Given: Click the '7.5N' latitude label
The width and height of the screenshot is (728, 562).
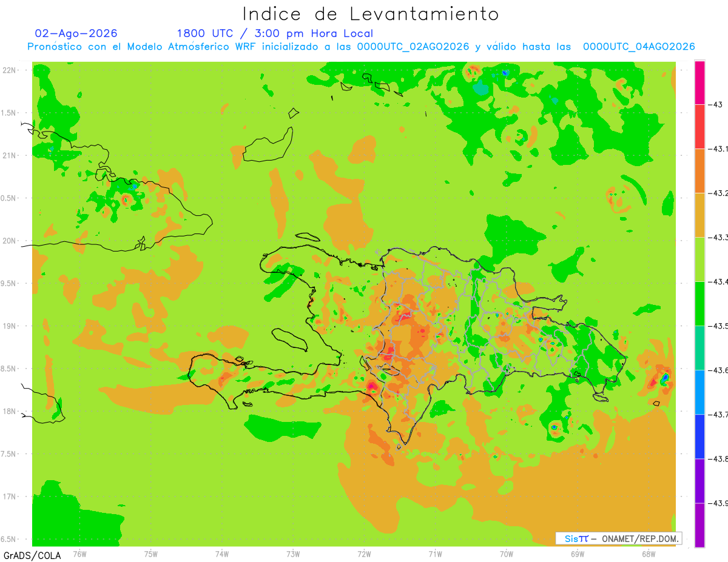Looking at the screenshot, I should (8, 454).
